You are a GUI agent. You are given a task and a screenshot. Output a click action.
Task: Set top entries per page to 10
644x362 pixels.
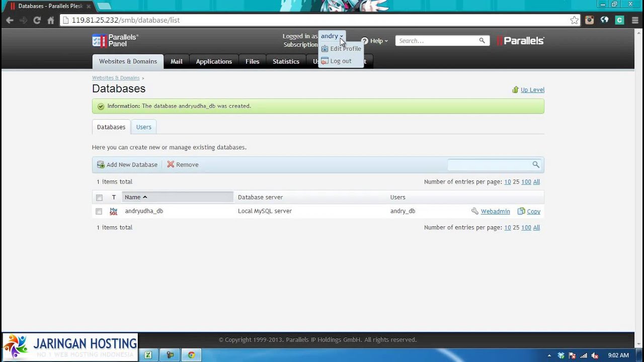click(x=508, y=182)
